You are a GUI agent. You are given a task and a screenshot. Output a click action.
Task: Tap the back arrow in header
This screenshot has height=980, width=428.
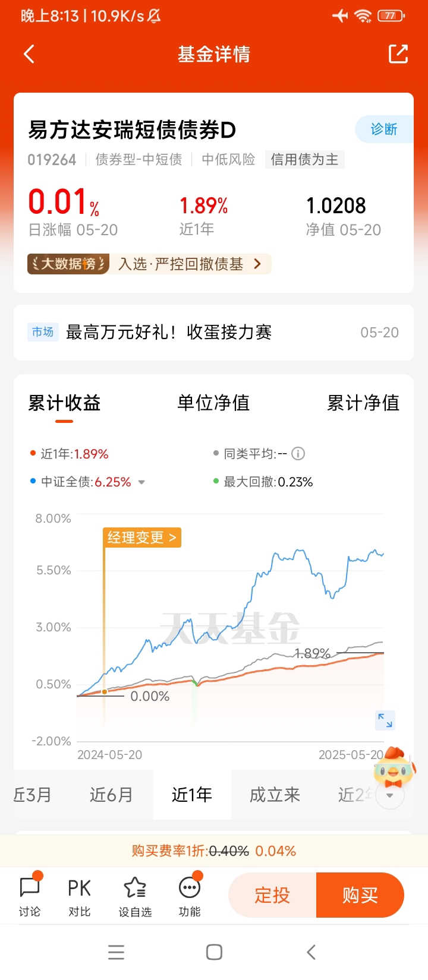pos(29,54)
